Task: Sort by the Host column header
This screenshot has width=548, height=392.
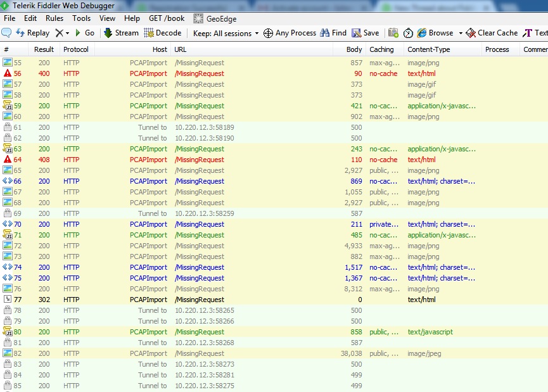Action: point(133,49)
